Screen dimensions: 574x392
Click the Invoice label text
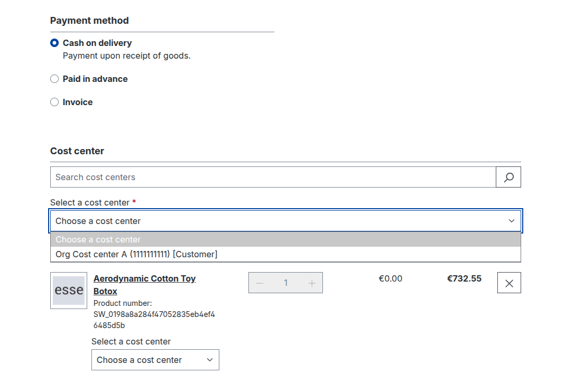[78, 102]
